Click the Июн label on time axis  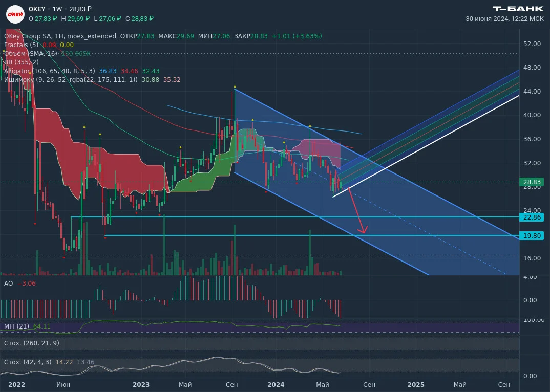(63, 385)
